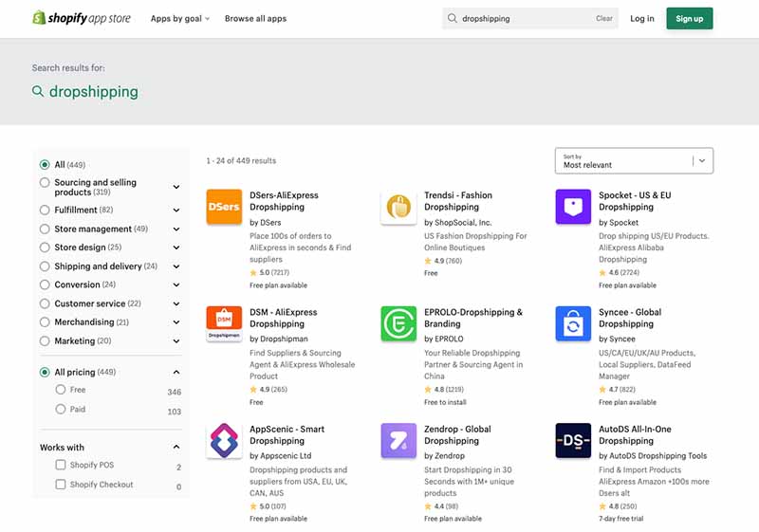The height and width of the screenshot is (532, 759).
Task: Open Trendsi - Fashion Dropshipping title link
Action: click(458, 201)
